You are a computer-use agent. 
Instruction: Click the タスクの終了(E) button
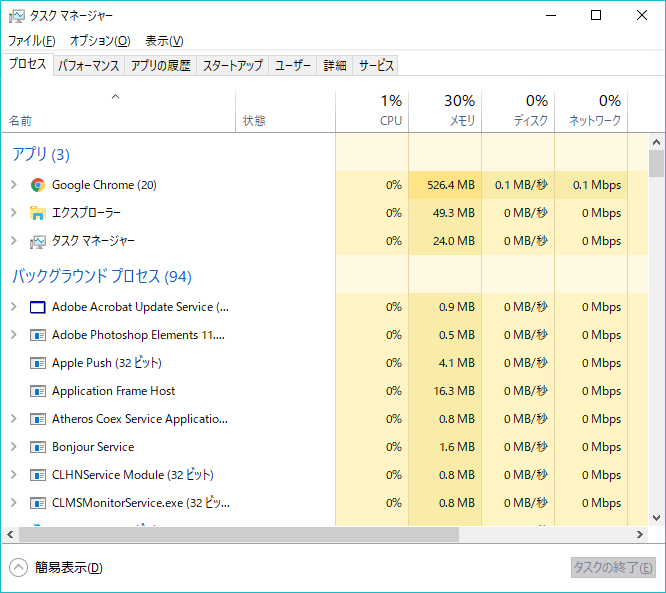pyautogui.click(x=613, y=568)
